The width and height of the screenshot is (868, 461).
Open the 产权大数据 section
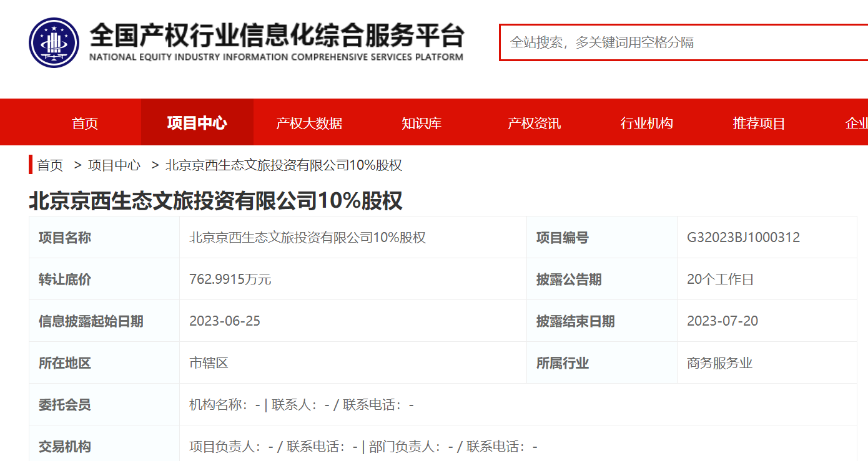tap(308, 122)
